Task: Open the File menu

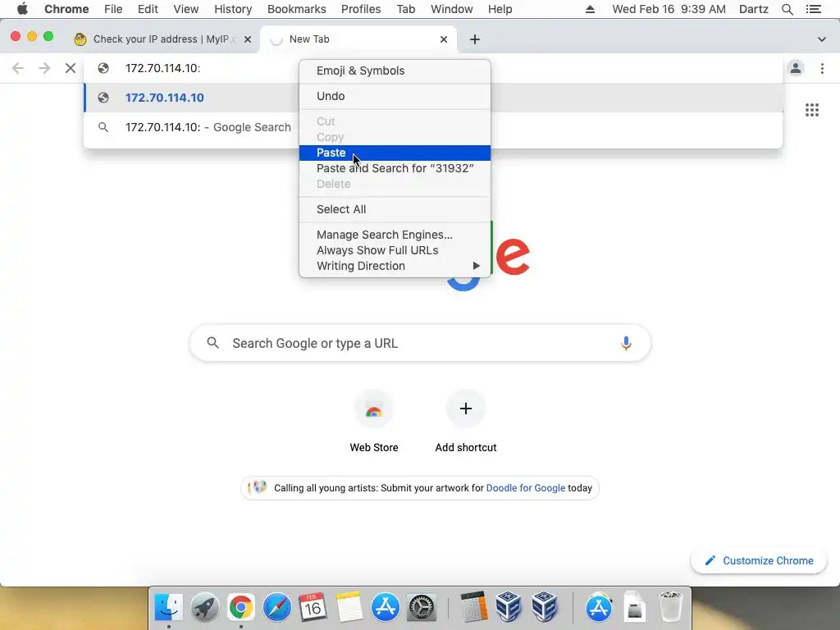Action: [113, 9]
